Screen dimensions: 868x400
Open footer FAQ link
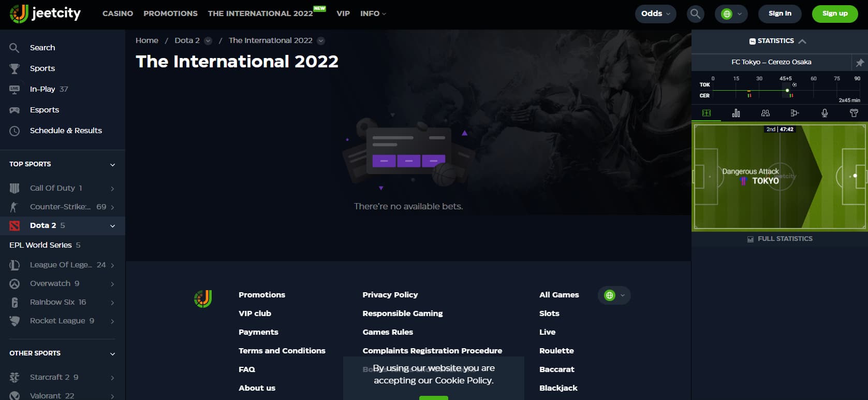247,369
